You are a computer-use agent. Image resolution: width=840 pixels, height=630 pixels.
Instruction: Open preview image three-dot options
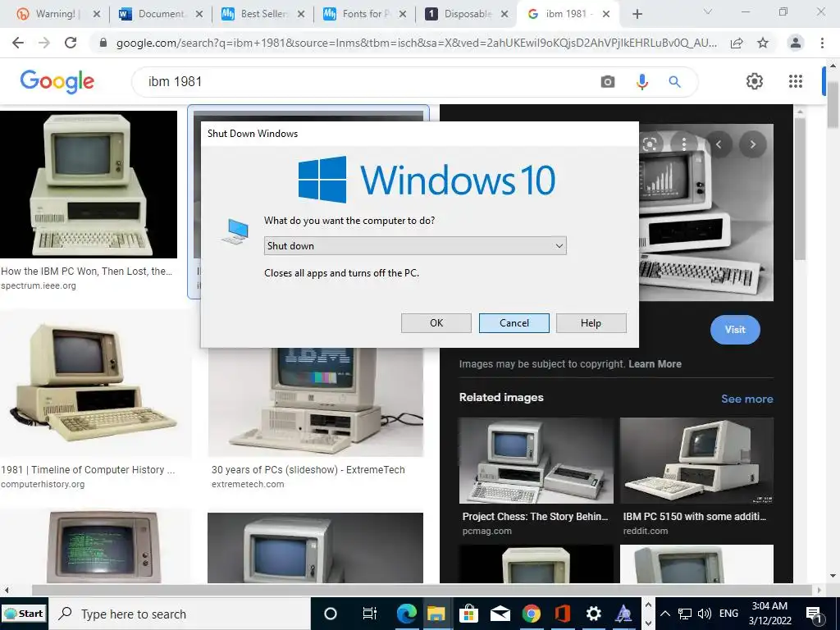pyautogui.click(x=683, y=144)
